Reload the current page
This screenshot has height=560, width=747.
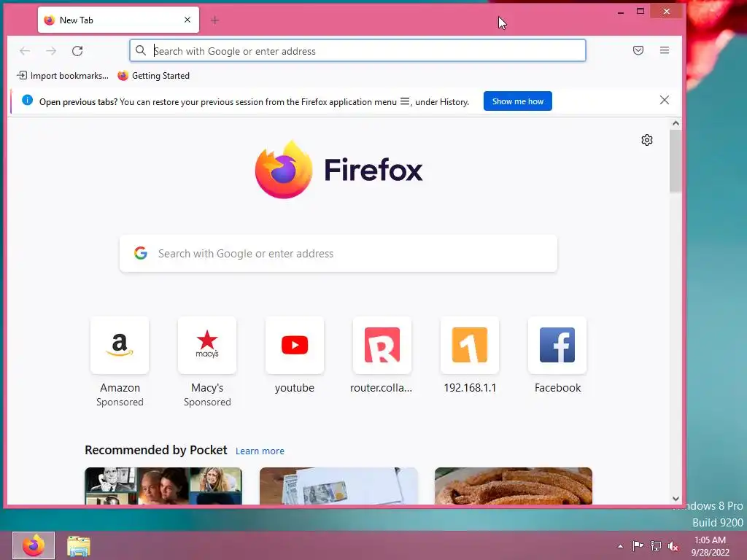pyautogui.click(x=77, y=51)
